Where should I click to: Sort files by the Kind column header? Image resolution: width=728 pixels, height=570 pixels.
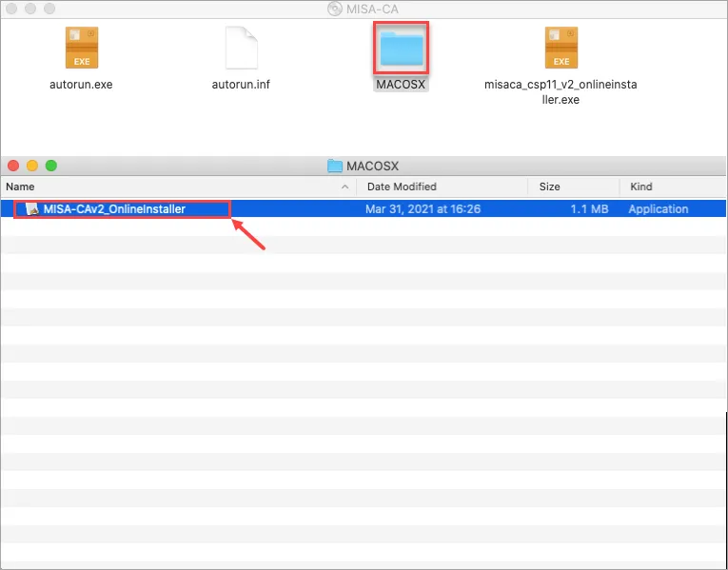click(640, 187)
